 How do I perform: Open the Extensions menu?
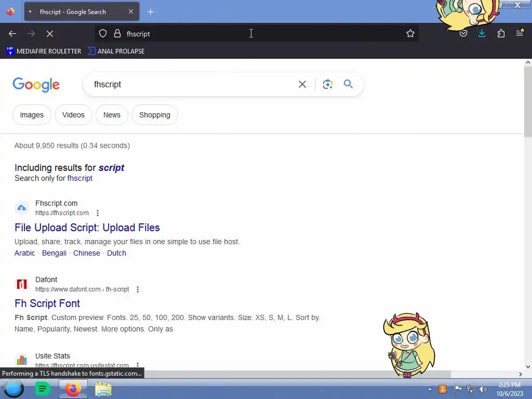coord(501,34)
